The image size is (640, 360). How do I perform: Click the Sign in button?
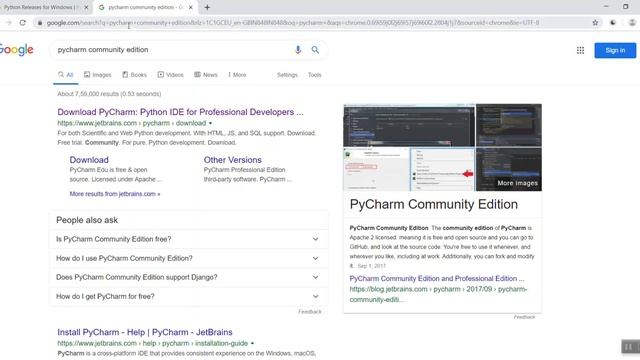(615, 51)
